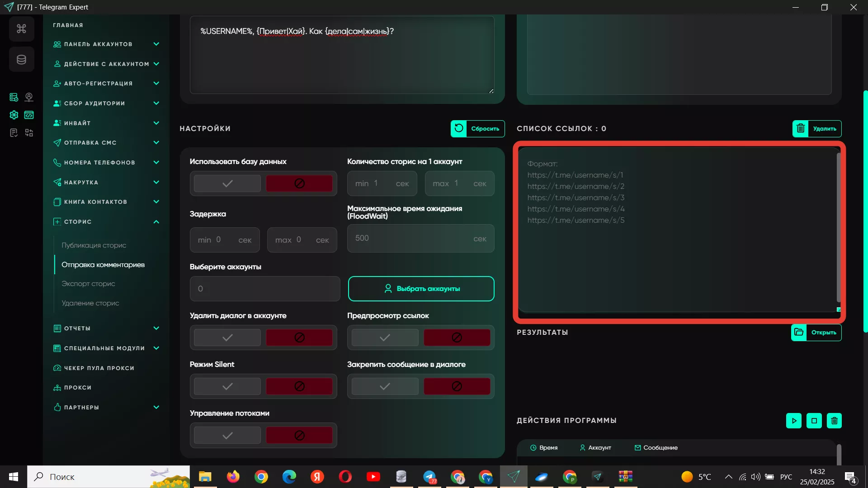Open the Windows notification center icon
This screenshot has height=488, width=868.
(850, 477)
